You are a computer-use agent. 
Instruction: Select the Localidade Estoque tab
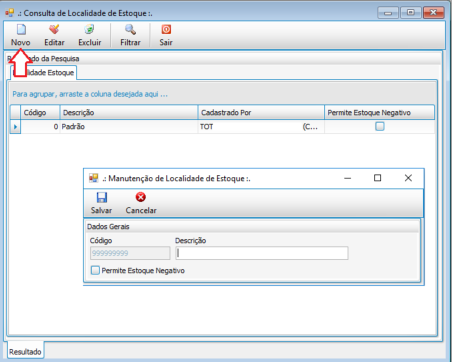point(44,73)
